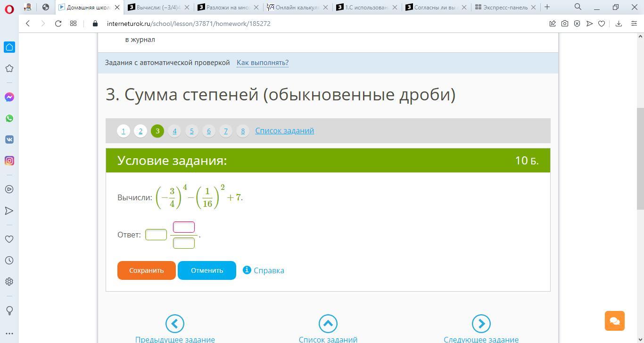Select the active task number 3

[157, 131]
